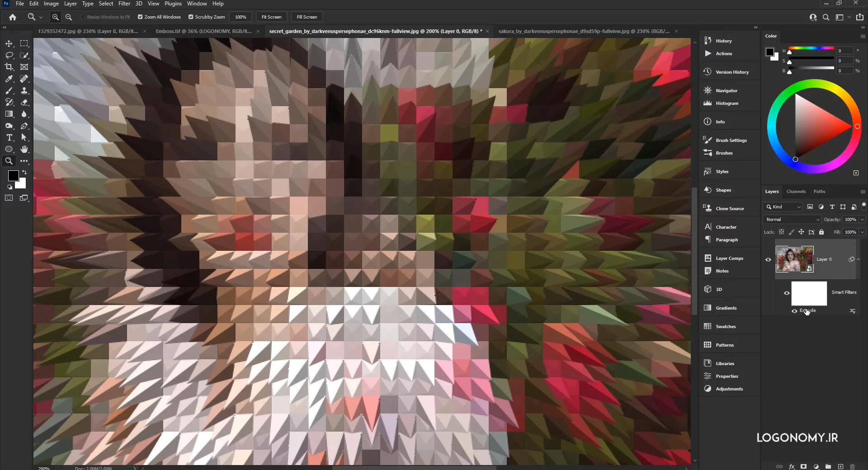Open the Layers panel menu
The width and height of the screenshot is (868, 470).
click(863, 192)
